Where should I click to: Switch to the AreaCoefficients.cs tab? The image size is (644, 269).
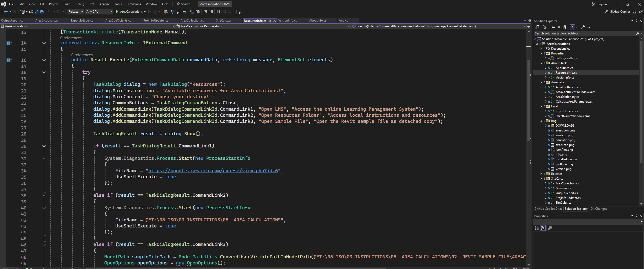118,21
